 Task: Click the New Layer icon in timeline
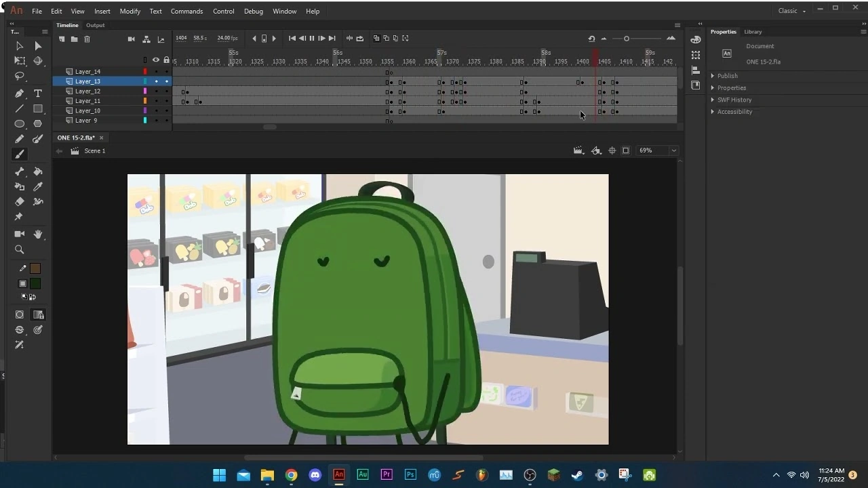pyautogui.click(x=62, y=39)
